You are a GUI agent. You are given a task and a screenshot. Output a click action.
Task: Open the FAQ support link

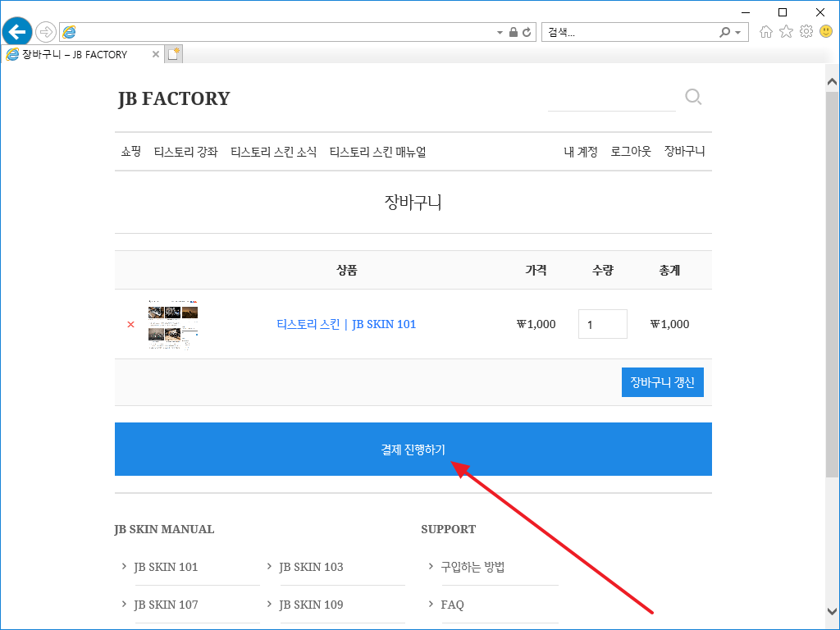[452, 605]
